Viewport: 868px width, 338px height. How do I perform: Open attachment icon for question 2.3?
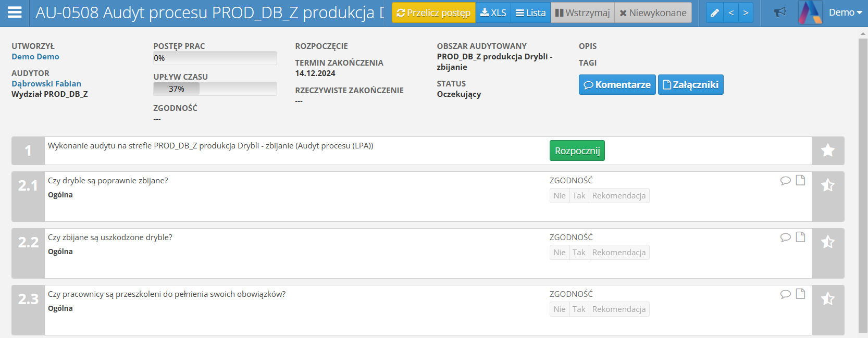tap(801, 294)
